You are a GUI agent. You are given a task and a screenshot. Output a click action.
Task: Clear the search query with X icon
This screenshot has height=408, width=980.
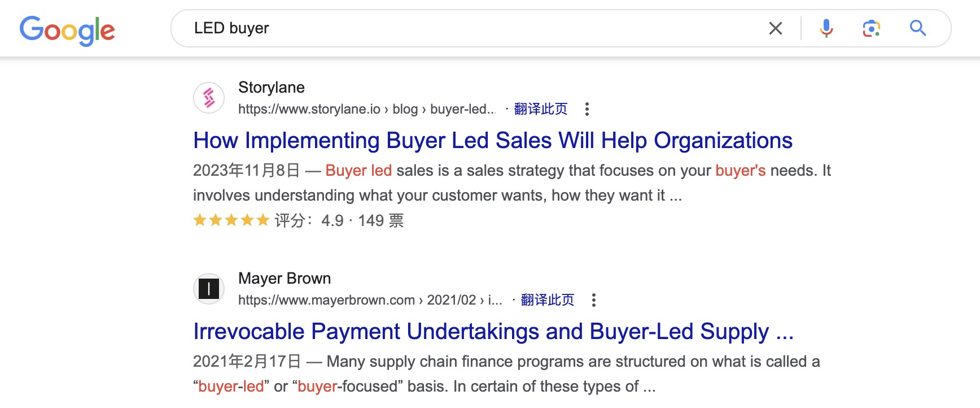(776, 28)
